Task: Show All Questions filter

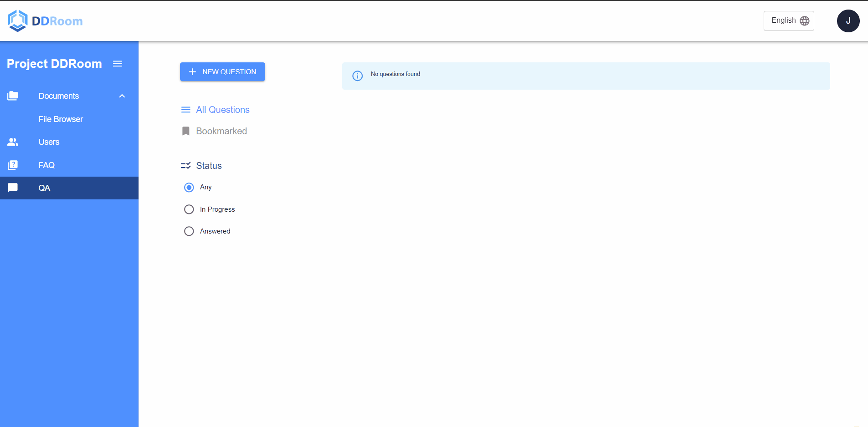Action: pos(223,110)
